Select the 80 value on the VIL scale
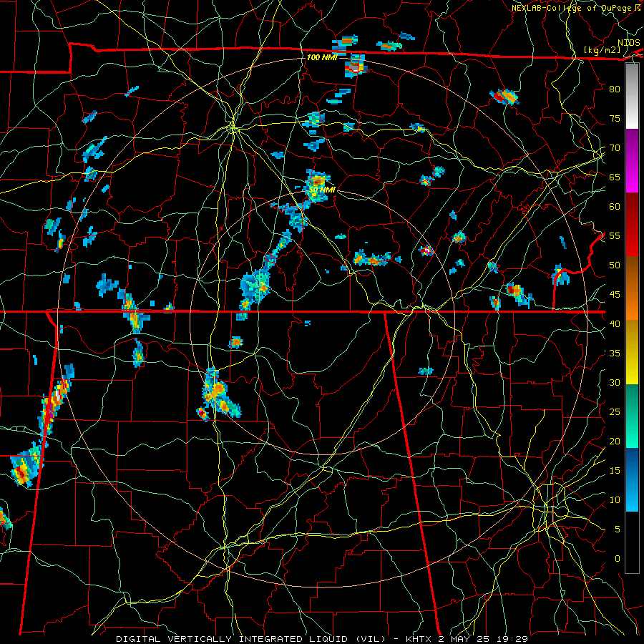644x644 pixels. point(615,89)
